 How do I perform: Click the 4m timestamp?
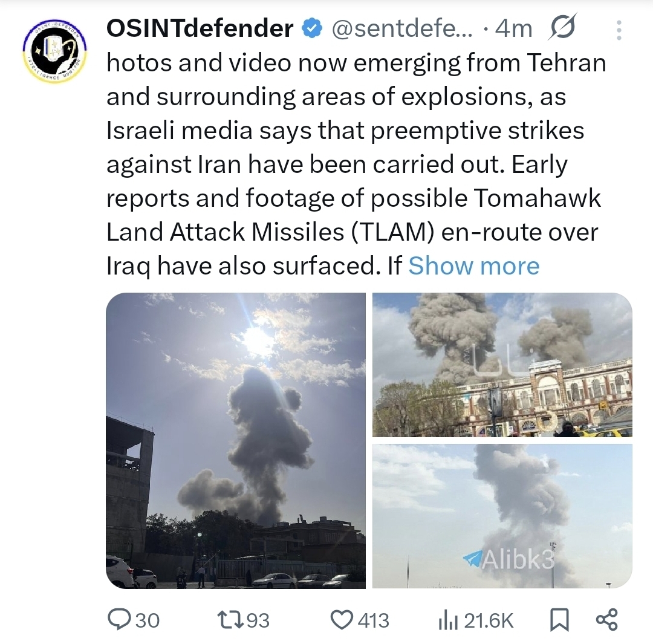point(513,28)
